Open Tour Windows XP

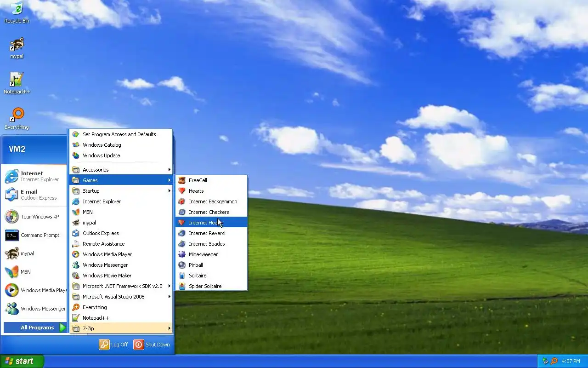point(34,217)
